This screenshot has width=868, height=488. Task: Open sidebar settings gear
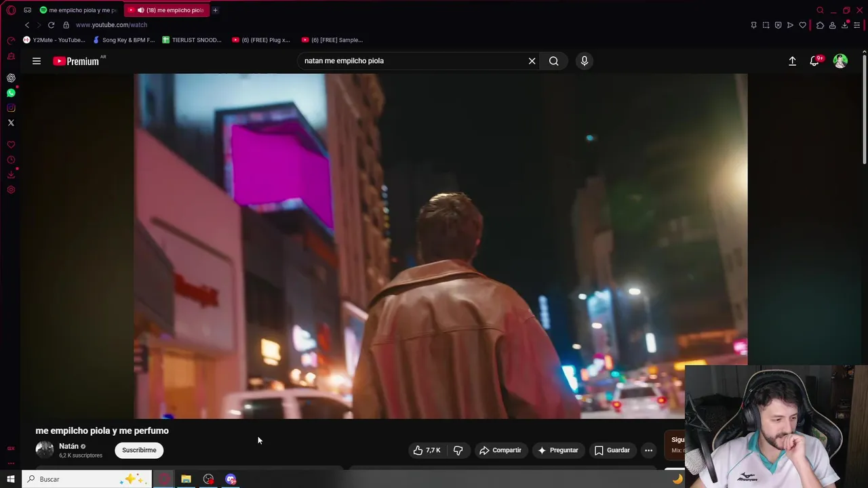coord(11,190)
